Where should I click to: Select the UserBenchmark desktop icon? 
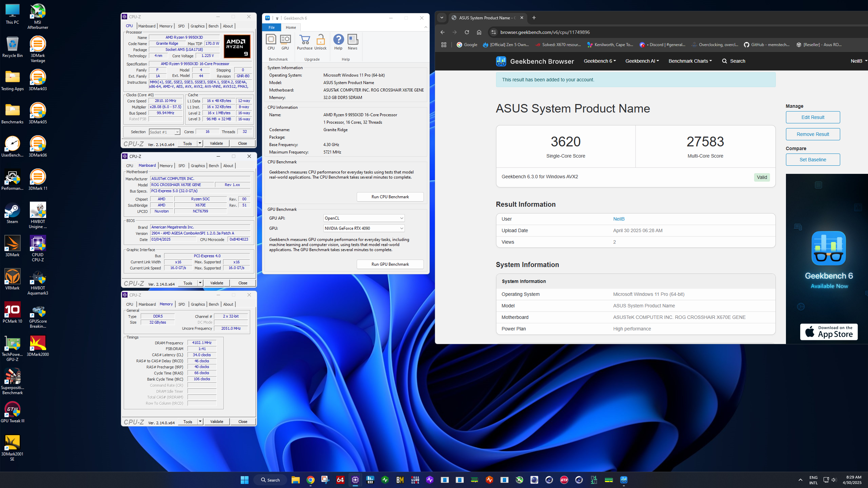[12, 147]
